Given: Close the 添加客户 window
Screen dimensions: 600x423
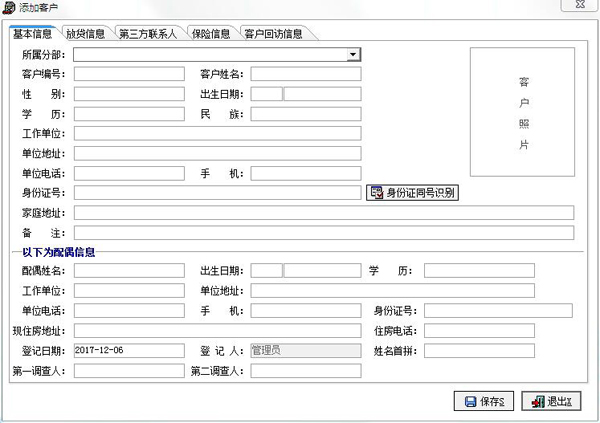Looking at the screenshot, I should click(579, 7).
